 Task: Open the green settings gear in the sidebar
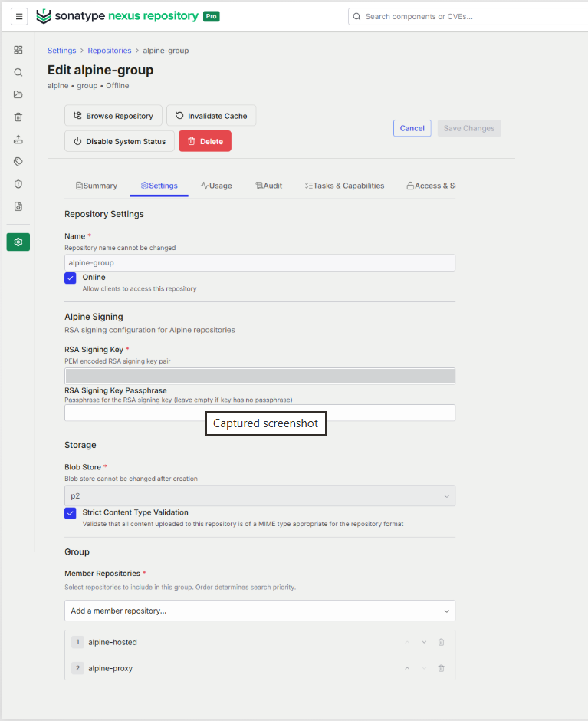tap(18, 242)
